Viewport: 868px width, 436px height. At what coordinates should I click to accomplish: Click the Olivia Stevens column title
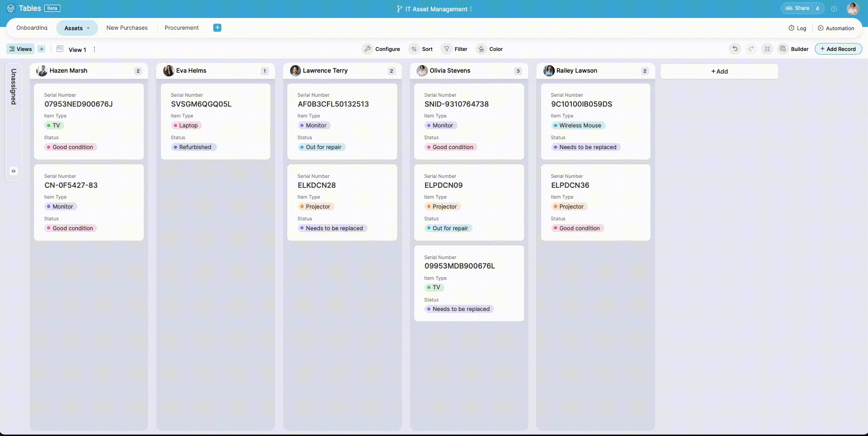[450, 71]
